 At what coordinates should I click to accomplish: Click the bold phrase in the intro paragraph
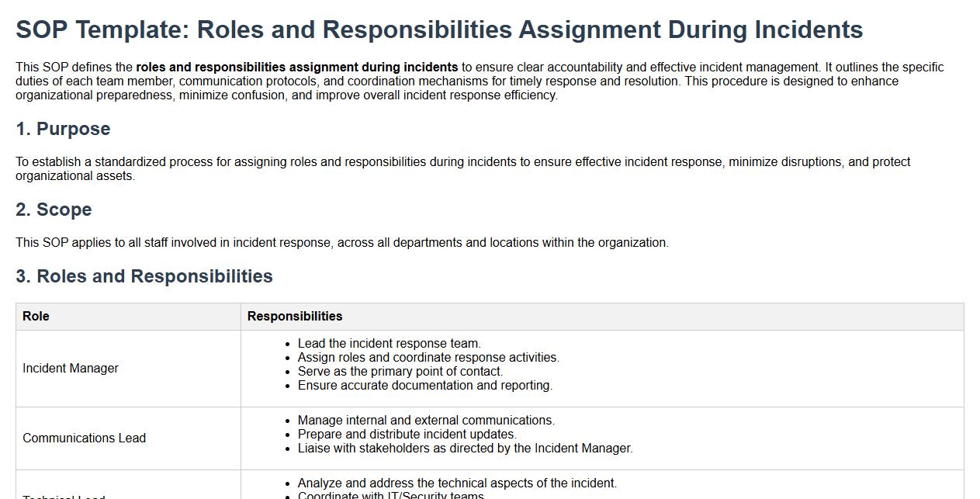[296, 68]
